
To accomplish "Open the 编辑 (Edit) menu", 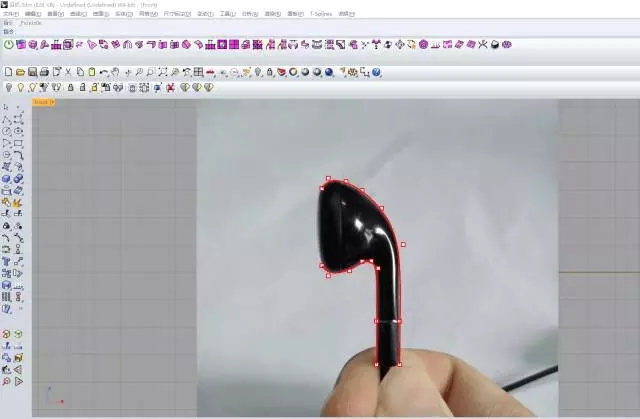I will point(33,14).
